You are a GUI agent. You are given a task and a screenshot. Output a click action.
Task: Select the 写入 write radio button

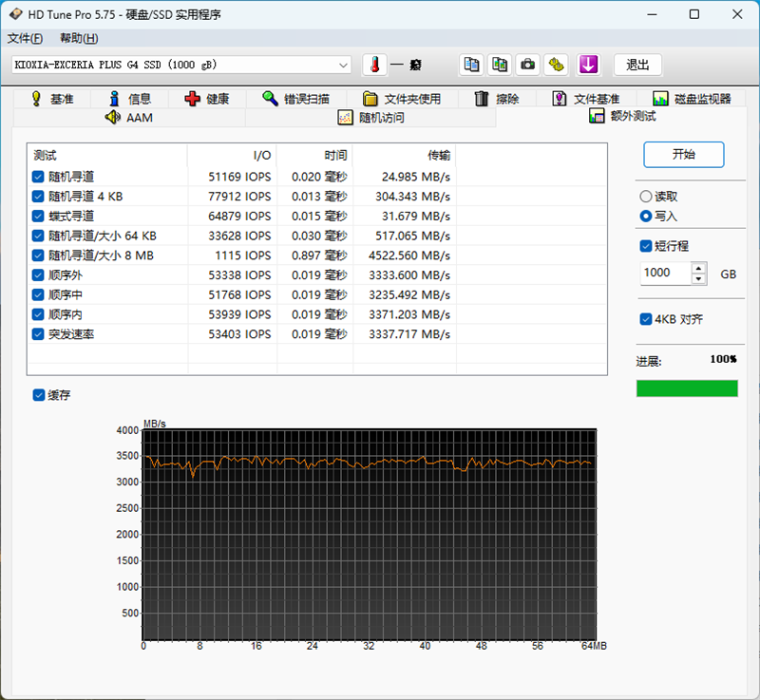(646, 216)
